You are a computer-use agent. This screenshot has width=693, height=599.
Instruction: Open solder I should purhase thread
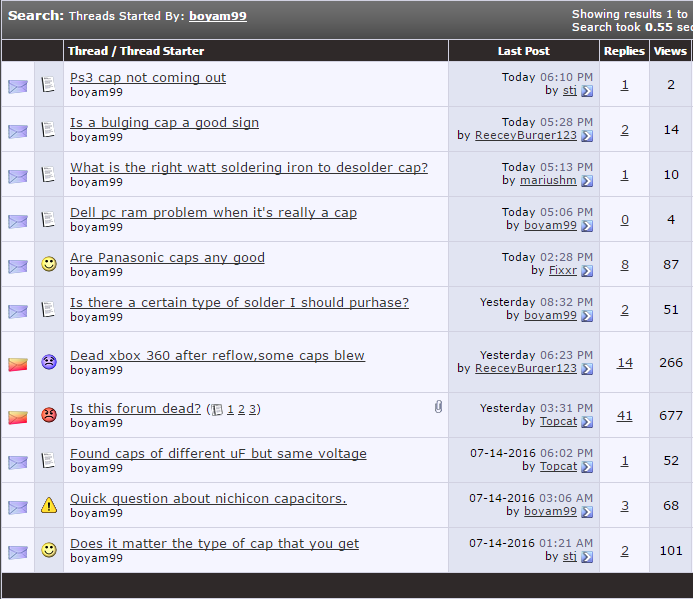pyautogui.click(x=239, y=303)
